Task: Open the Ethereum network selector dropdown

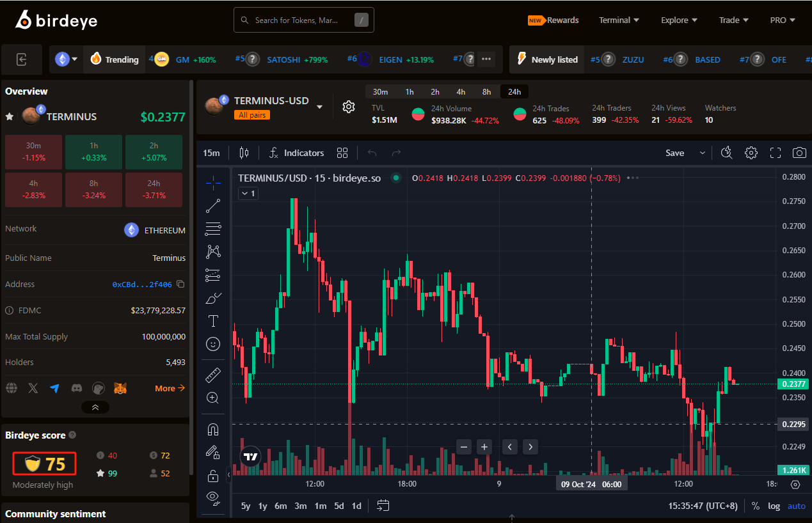Action: coord(66,59)
